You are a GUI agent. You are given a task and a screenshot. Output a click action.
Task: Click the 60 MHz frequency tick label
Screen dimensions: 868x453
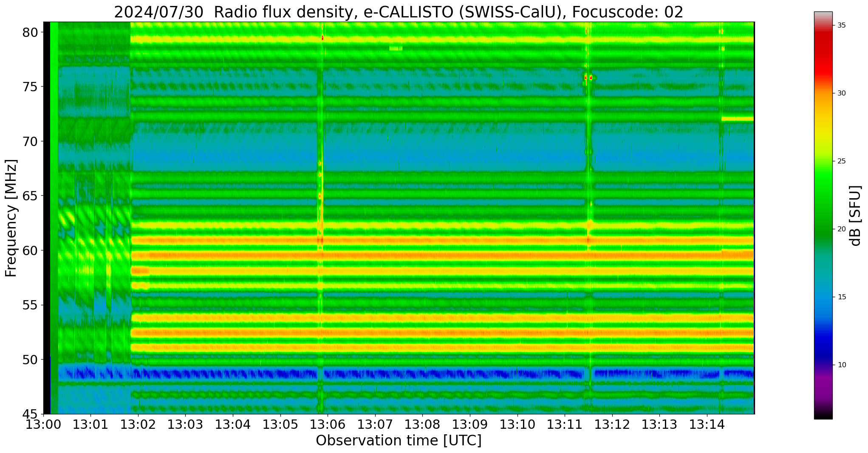(x=30, y=250)
